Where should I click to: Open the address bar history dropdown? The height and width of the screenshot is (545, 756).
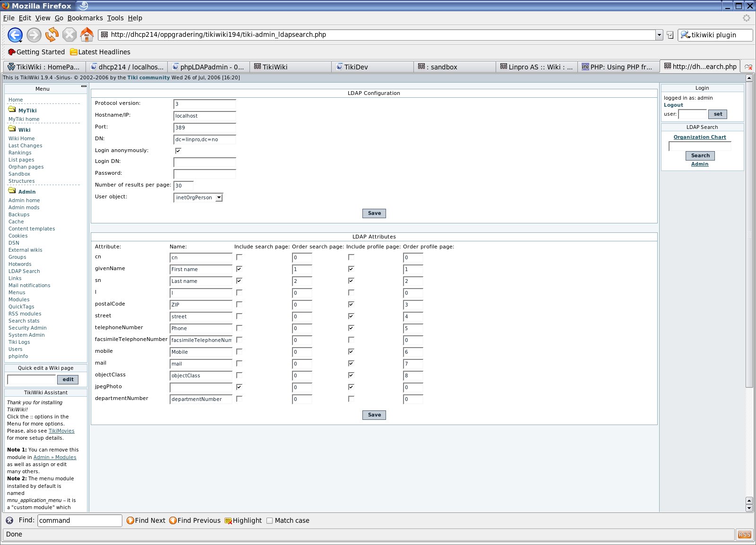point(659,35)
